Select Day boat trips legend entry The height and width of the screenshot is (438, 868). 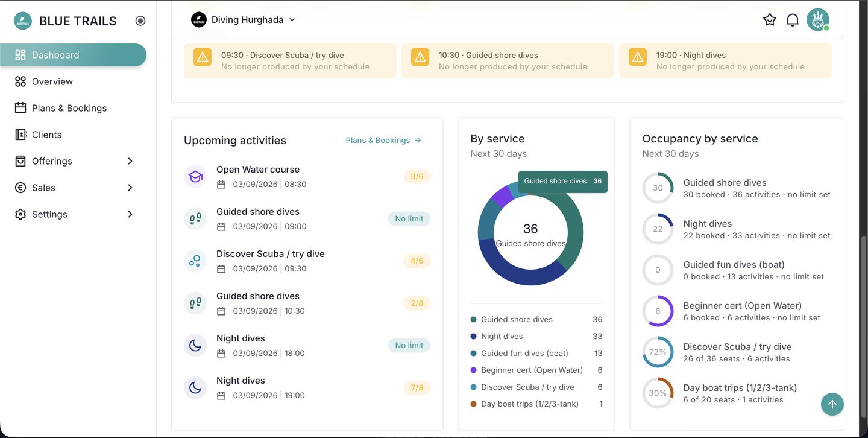(x=536, y=404)
